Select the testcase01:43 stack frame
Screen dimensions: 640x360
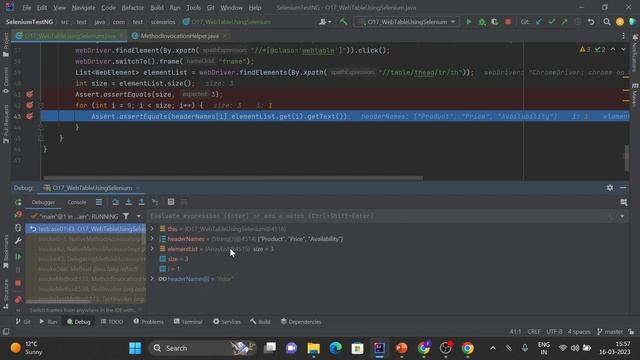pos(86,229)
